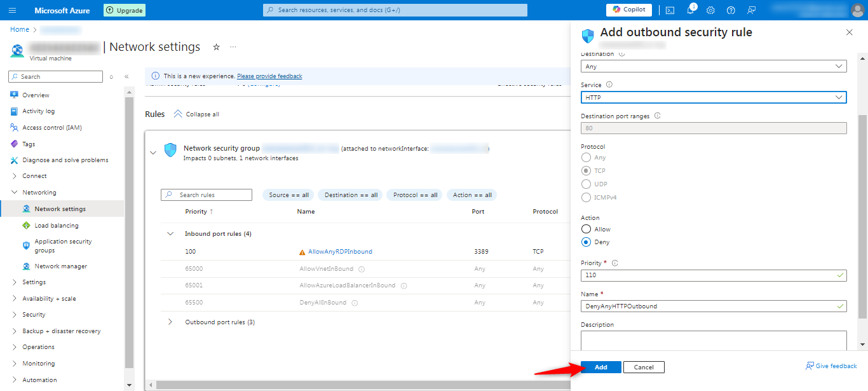Select the Deny action radio button

(586, 242)
